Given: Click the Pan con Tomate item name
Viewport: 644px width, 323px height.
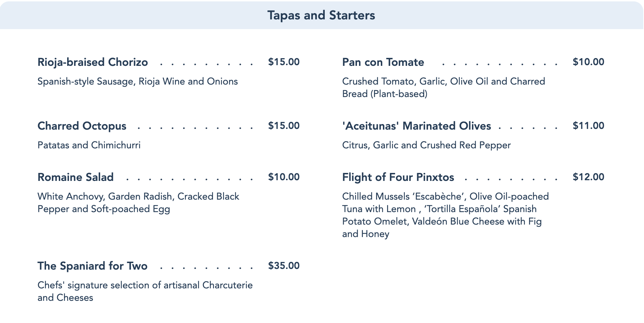Looking at the screenshot, I should tap(383, 62).
